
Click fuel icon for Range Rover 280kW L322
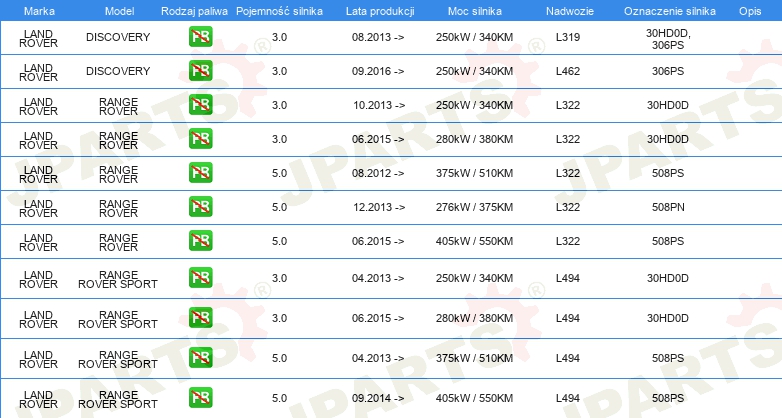(200, 139)
